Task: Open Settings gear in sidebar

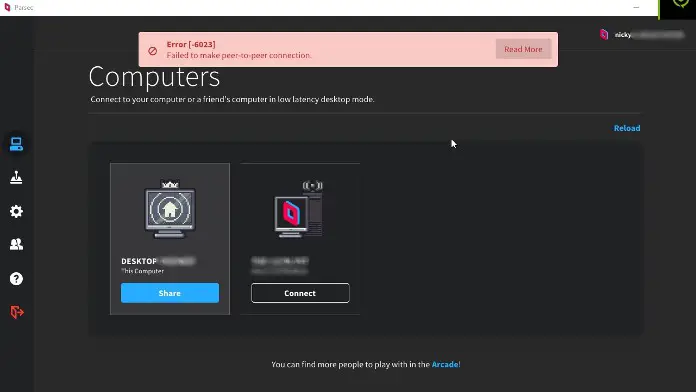Action: (x=16, y=211)
